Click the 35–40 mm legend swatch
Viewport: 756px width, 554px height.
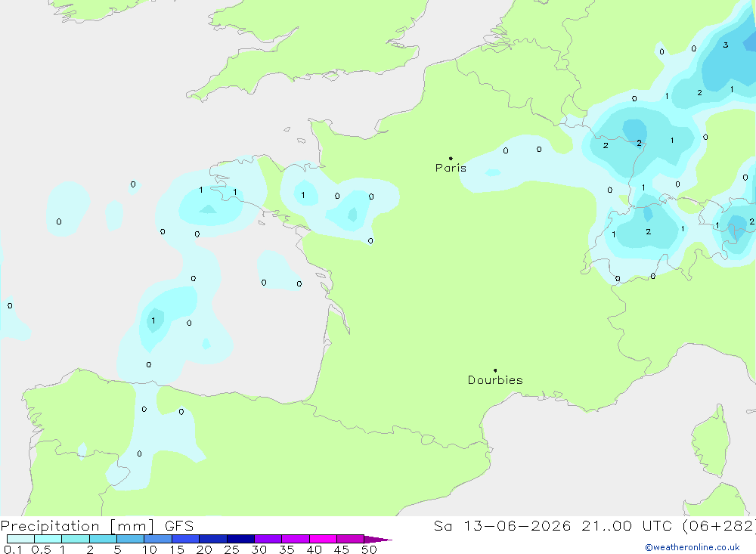coord(296,539)
